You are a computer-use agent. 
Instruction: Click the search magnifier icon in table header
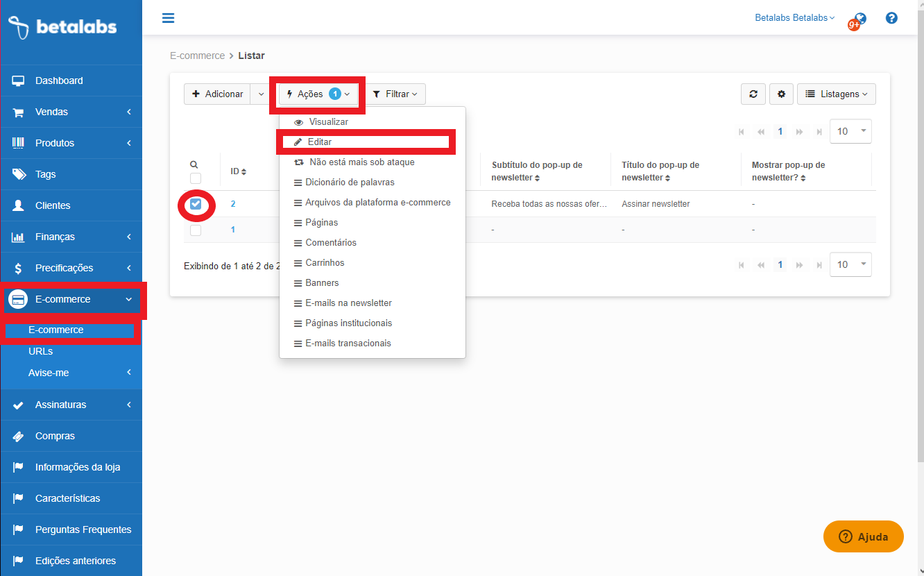point(194,164)
